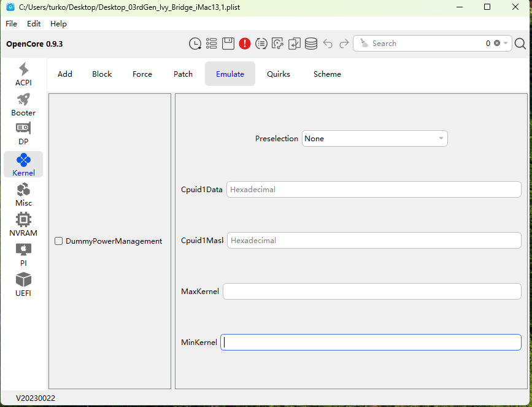
Task: Click the MaxKernel input field
Action: pyautogui.click(x=372, y=292)
